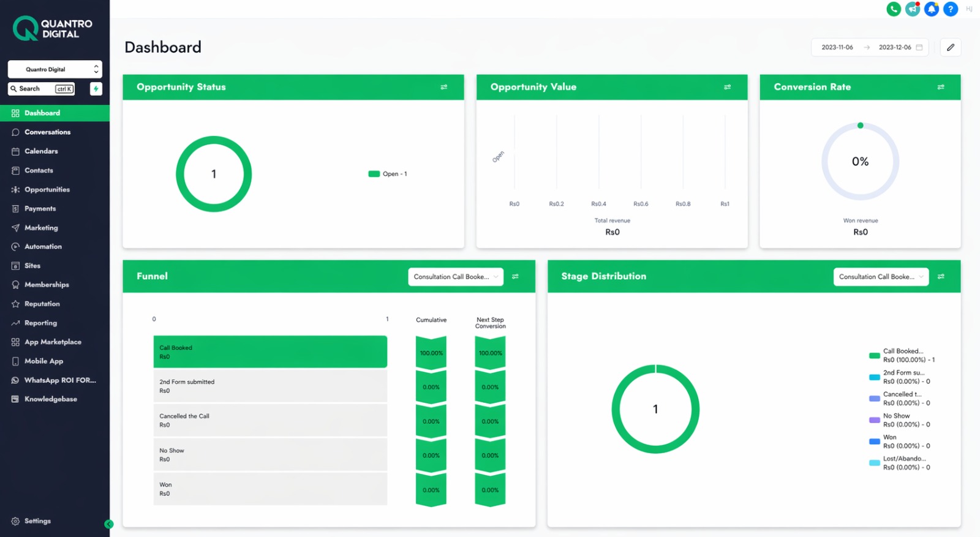This screenshot has height=537, width=980.
Task: Click the Won legend color swatch
Action: click(875, 441)
